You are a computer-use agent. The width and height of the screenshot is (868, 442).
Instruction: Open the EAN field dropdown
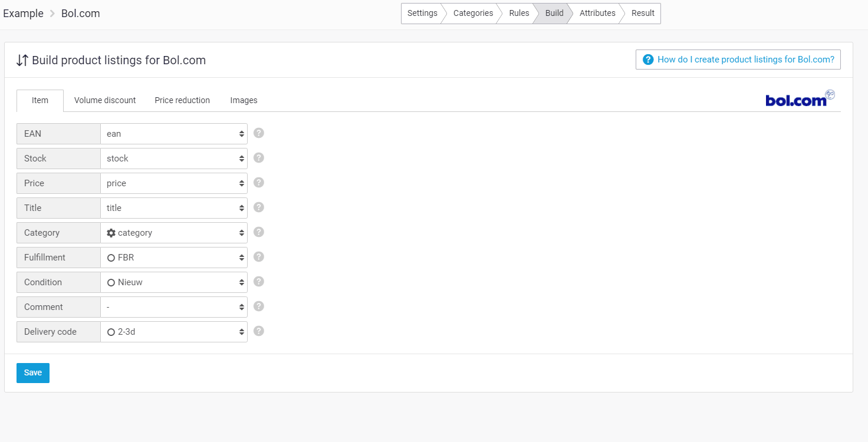point(174,134)
